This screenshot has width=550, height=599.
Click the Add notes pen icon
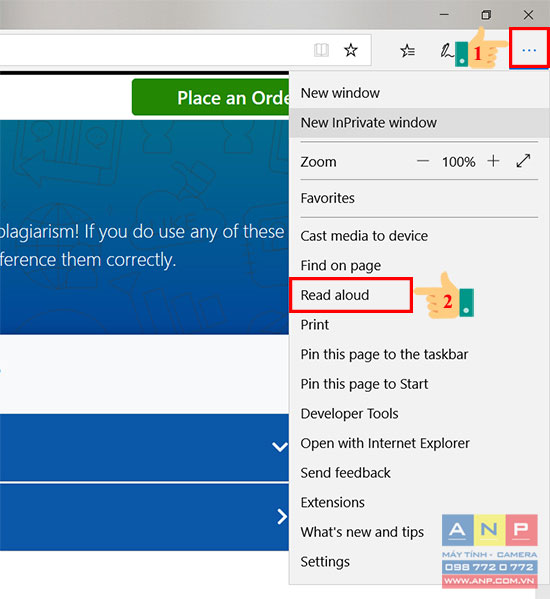(x=446, y=50)
